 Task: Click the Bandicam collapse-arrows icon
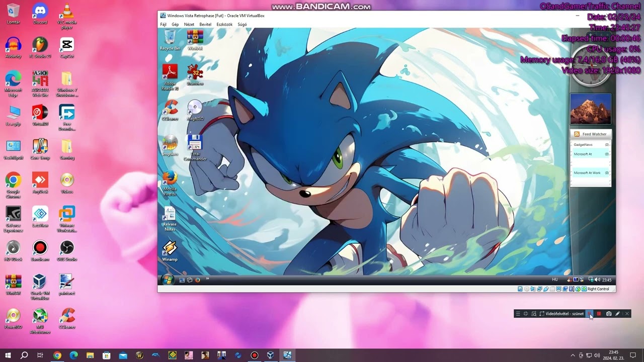coord(526,314)
